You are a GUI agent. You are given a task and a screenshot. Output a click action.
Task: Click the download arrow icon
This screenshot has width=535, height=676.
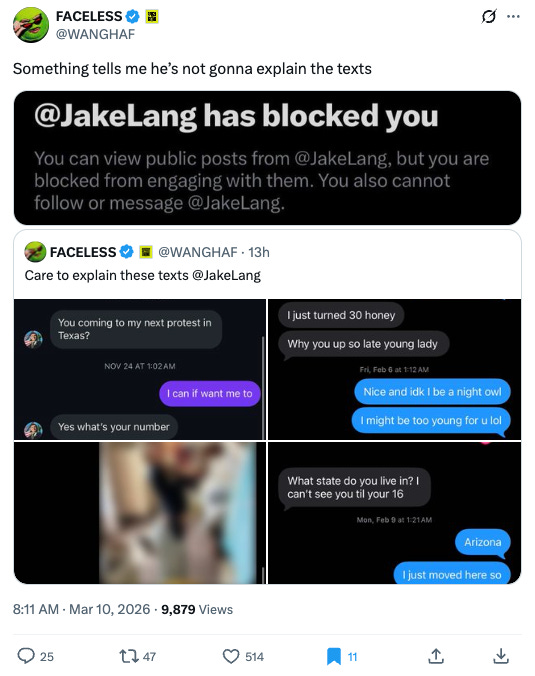(501, 656)
